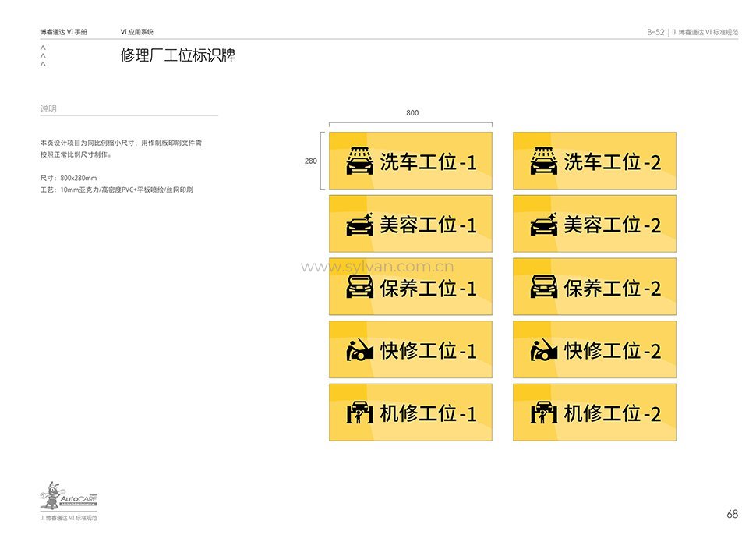Viewport: 756px width, 535px height.
Task: Select the 保养工位-2 sign text
Action: coord(613,289)
